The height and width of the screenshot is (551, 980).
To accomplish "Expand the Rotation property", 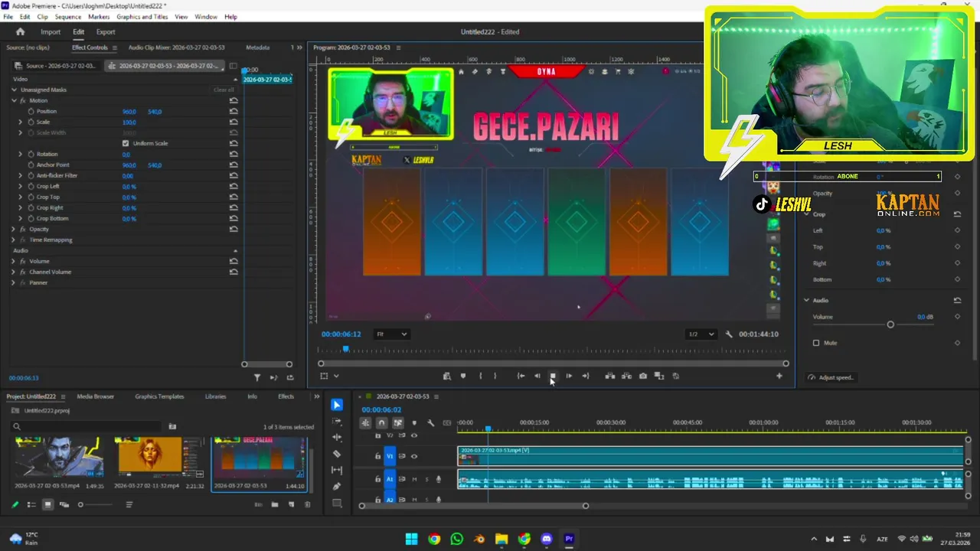I will (21, 155).
